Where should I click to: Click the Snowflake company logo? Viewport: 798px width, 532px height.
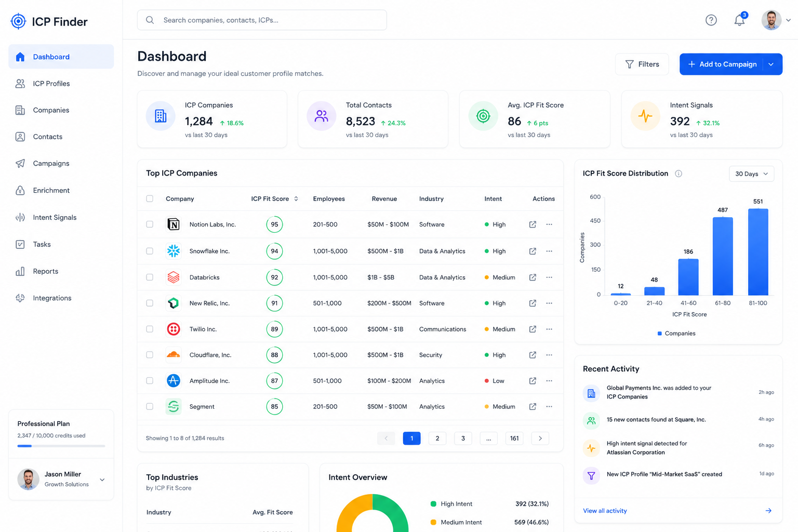(x=174, y=251)
